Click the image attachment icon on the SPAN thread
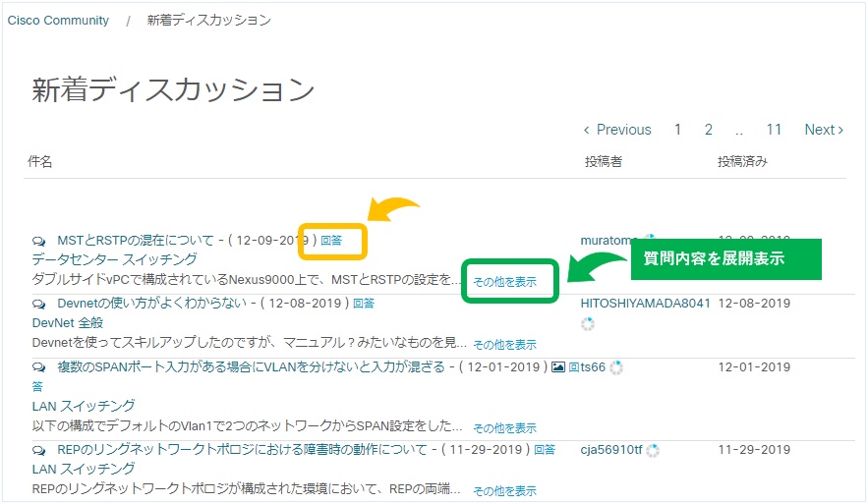Viewport: 868px width, 504px height. tap(558, 366)
